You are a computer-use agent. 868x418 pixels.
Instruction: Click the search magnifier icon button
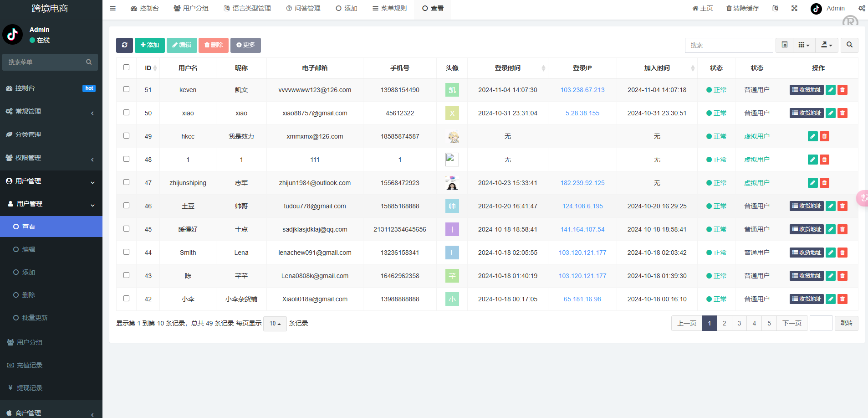849,45
